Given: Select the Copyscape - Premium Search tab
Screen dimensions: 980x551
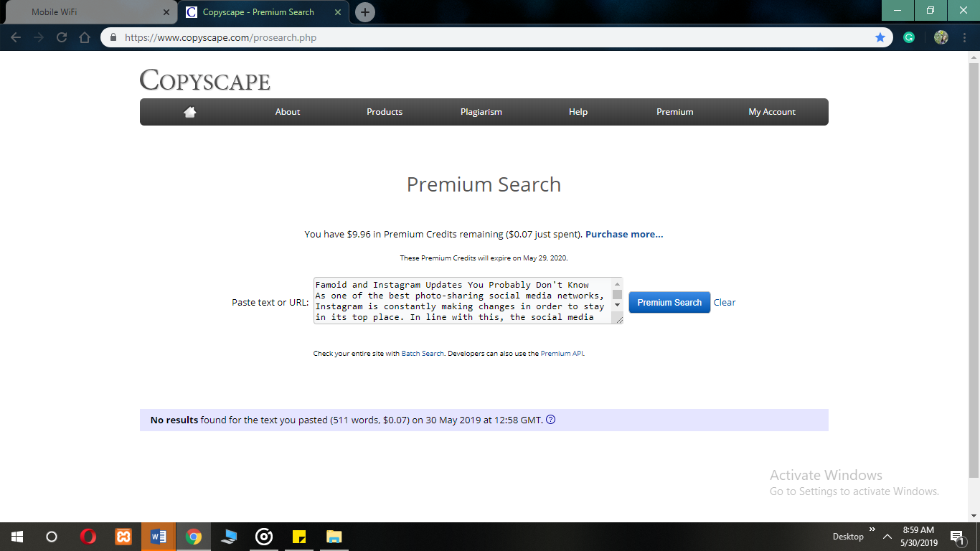Looking at the screenshot, I should 257,12.
